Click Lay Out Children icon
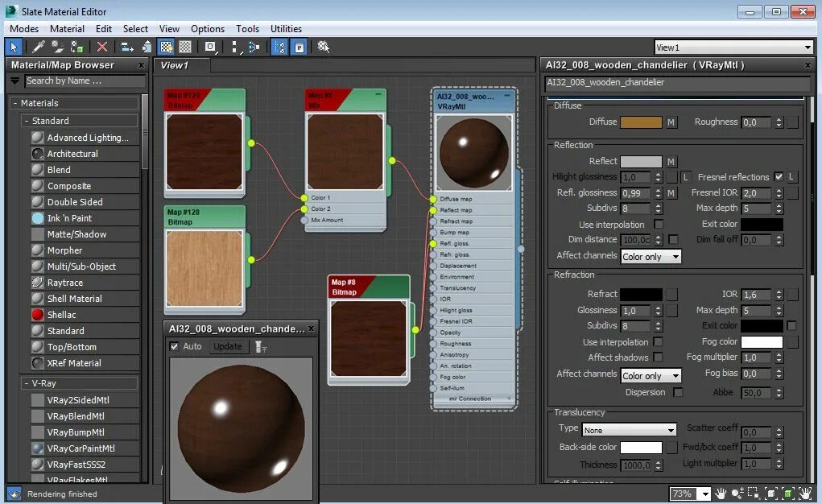This screenshot has height=504, width=822. [x=254, y=47]
